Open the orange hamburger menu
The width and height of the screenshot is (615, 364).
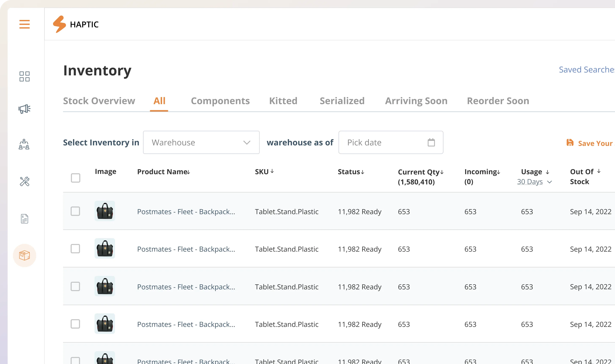(x=25, y=24)
